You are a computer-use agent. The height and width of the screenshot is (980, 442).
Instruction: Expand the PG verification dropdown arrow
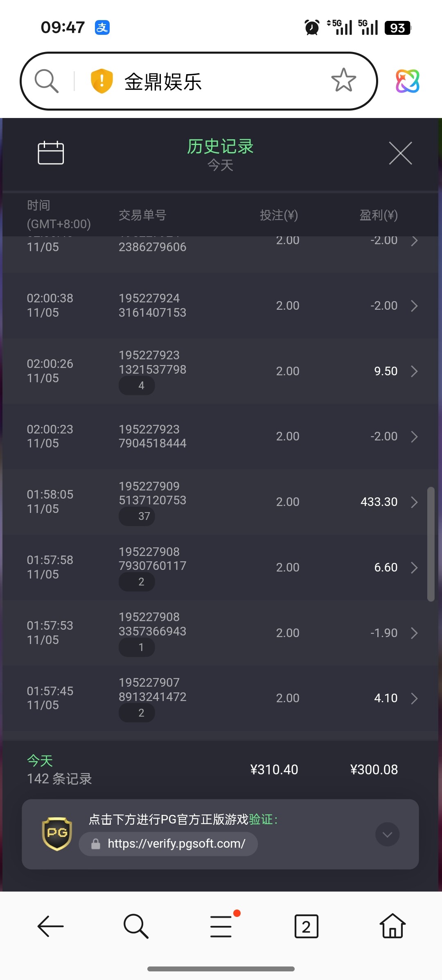click(387, 834)
